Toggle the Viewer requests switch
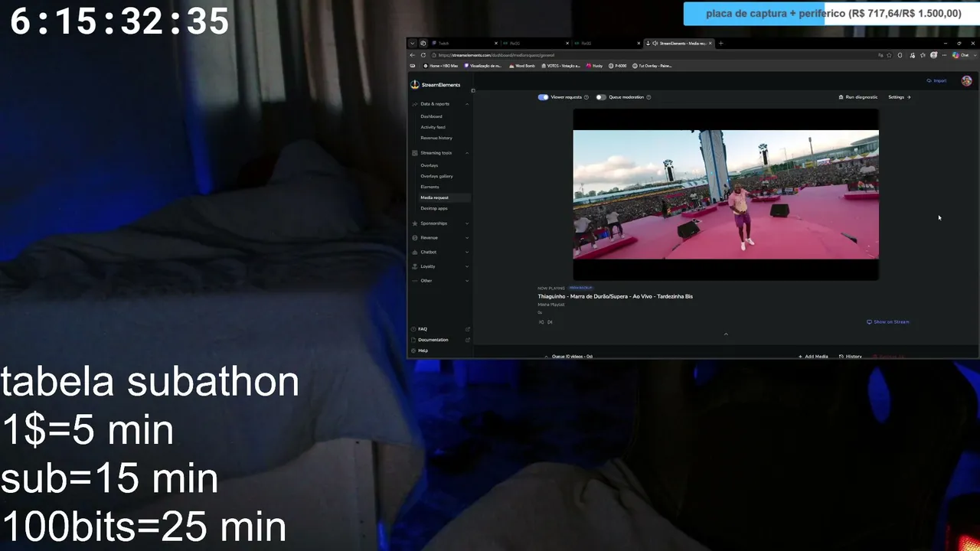980x551 pixels. coord(543,97)
